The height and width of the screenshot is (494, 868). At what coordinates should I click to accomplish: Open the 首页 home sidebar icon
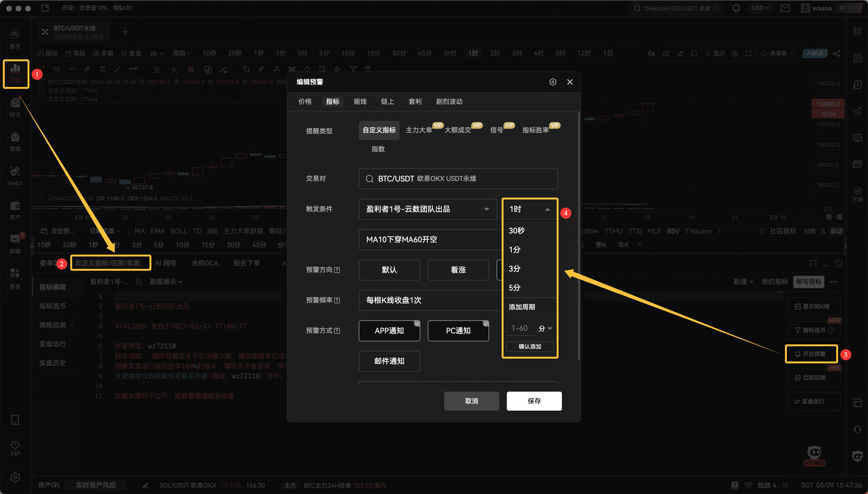[15, 39]
